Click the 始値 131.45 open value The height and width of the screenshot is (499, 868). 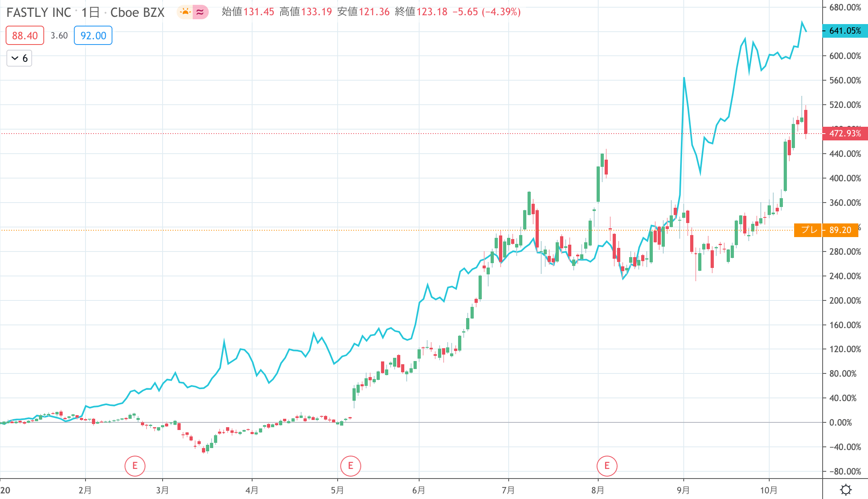point(248,12)
